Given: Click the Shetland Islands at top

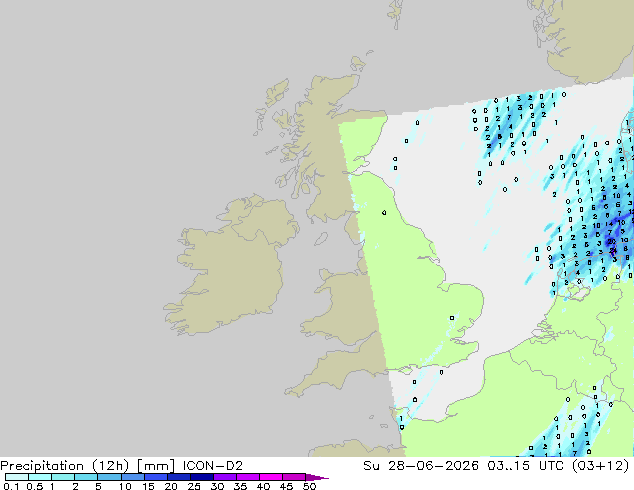Looking at the screenshot, I should pos(395,14).
